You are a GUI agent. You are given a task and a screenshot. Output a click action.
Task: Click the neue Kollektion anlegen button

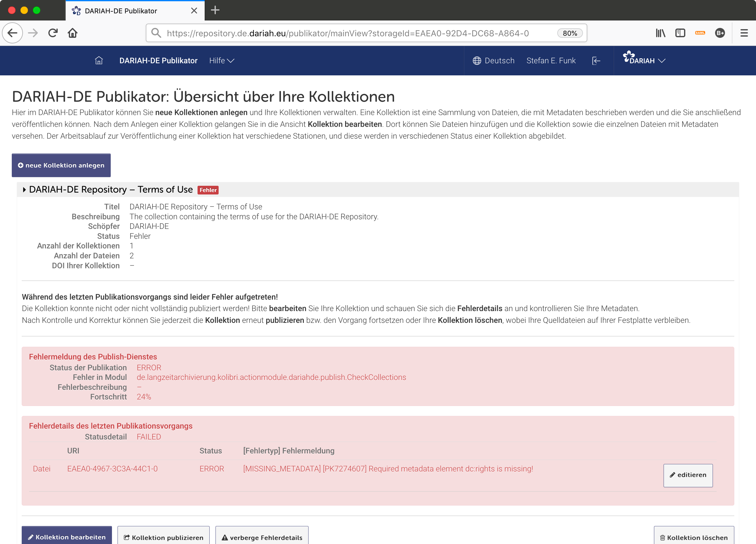click(61, 165)
